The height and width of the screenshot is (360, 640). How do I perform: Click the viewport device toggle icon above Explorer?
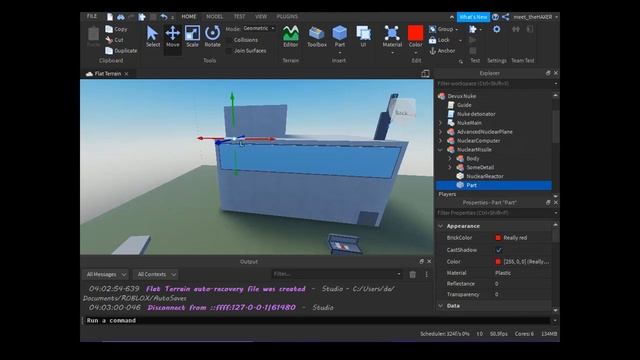coord(425,73)
